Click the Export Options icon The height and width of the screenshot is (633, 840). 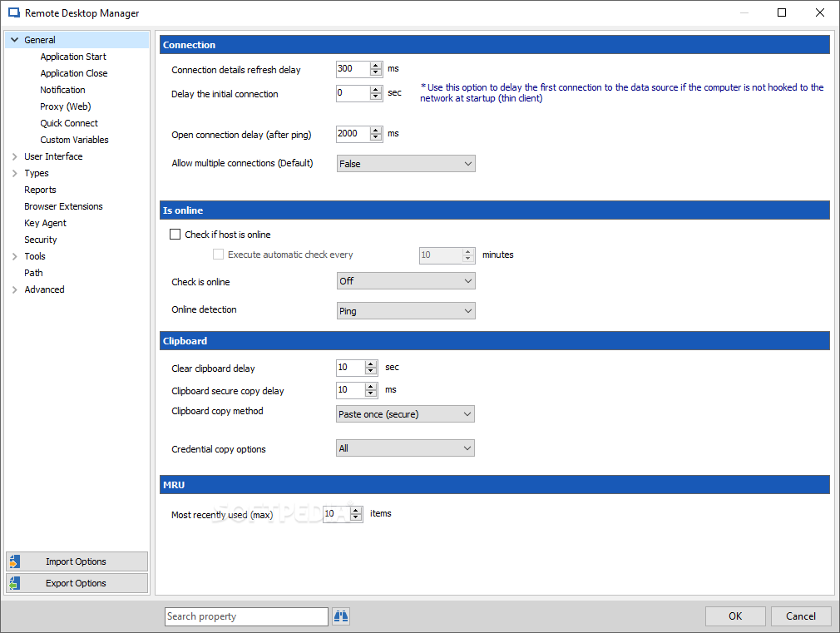[15, 582]
